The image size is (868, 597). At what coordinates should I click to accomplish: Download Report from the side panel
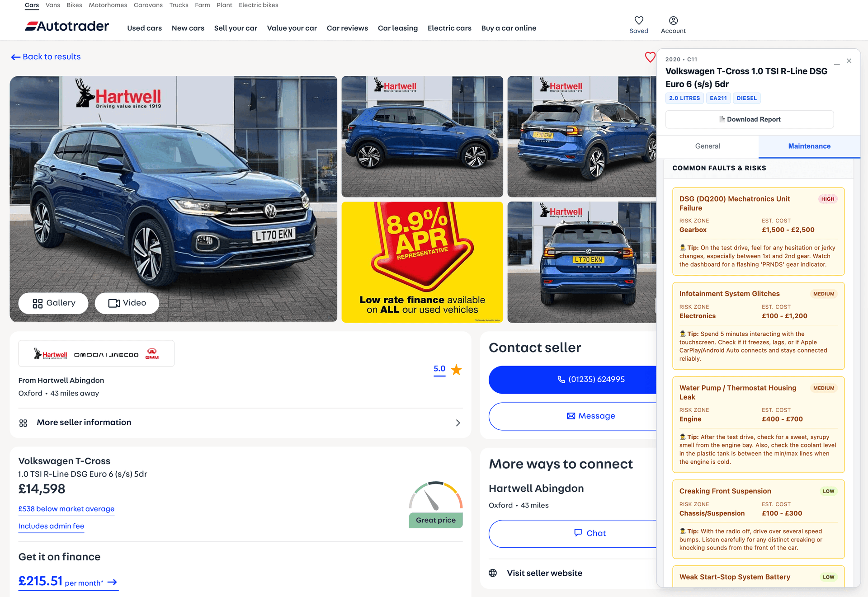point(749,119)
